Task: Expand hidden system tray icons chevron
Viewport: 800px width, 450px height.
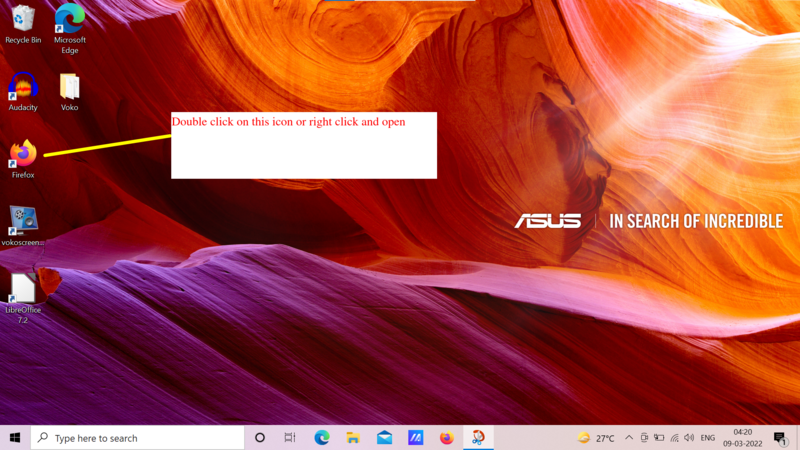Action: click(x=629, y=438)
